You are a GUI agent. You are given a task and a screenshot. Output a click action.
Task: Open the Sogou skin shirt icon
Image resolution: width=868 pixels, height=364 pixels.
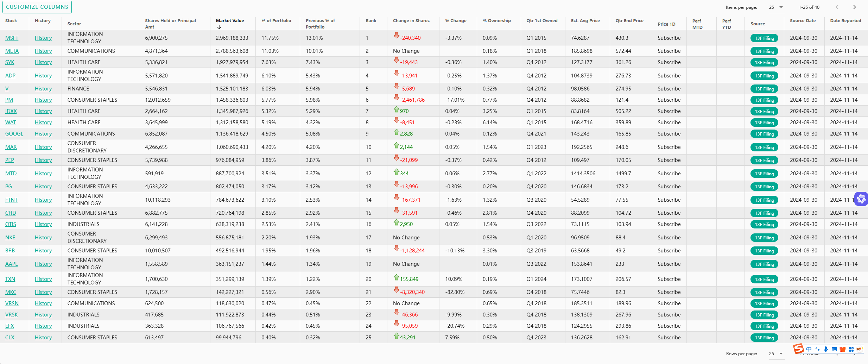843,349
